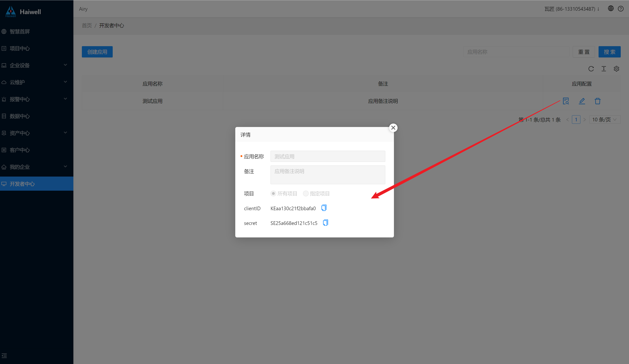Open 客户中心 menu item
Screen dimensions: 629x364
[x=37, y=150]
